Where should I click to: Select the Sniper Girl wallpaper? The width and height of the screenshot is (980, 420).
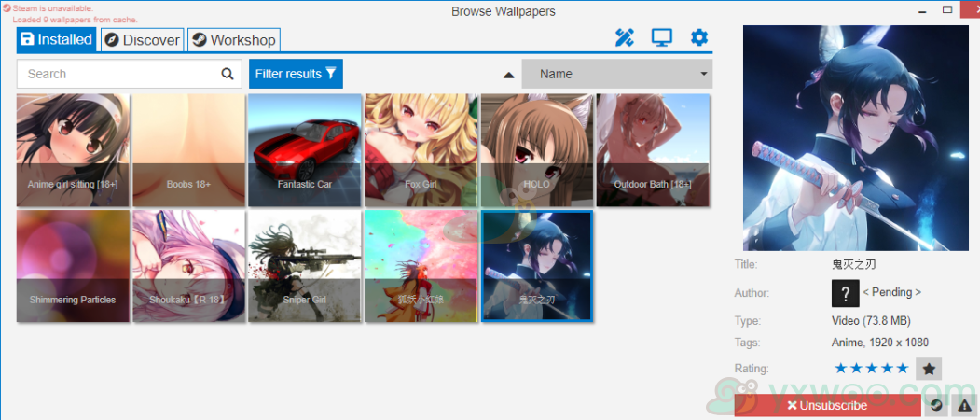tap(305, 266)
